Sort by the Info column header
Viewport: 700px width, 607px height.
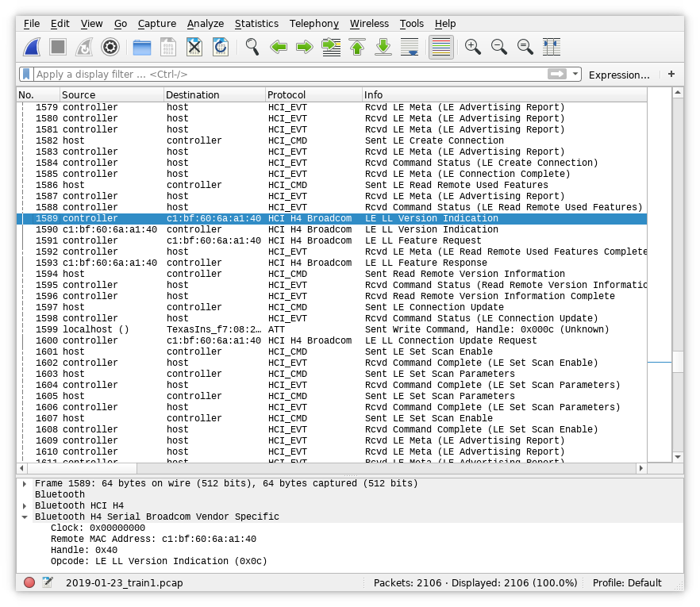[505, 94]
